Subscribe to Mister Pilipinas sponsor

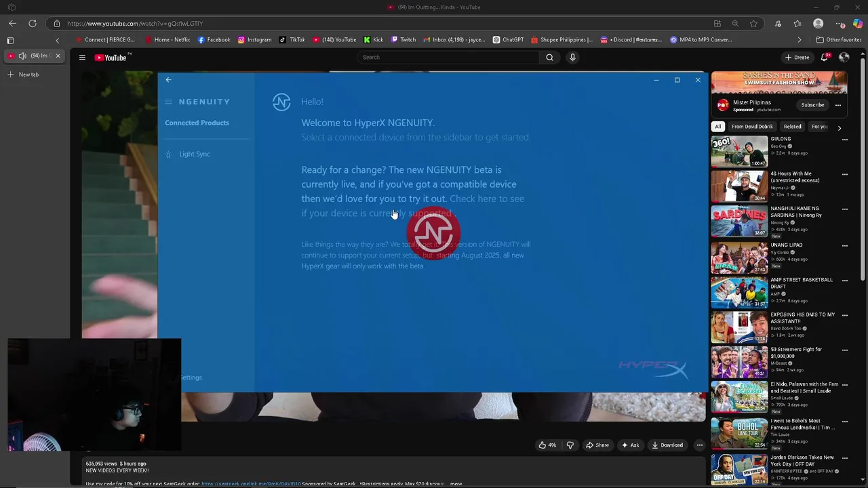812,105
